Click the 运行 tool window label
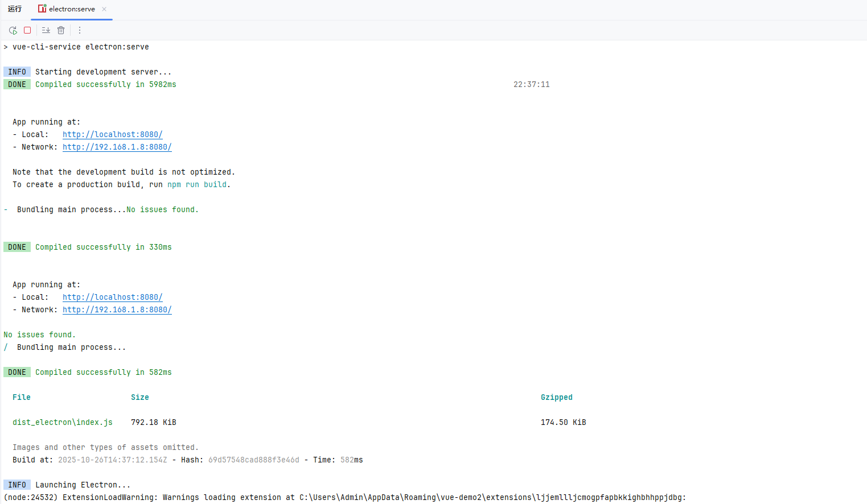 pos(14,9)
